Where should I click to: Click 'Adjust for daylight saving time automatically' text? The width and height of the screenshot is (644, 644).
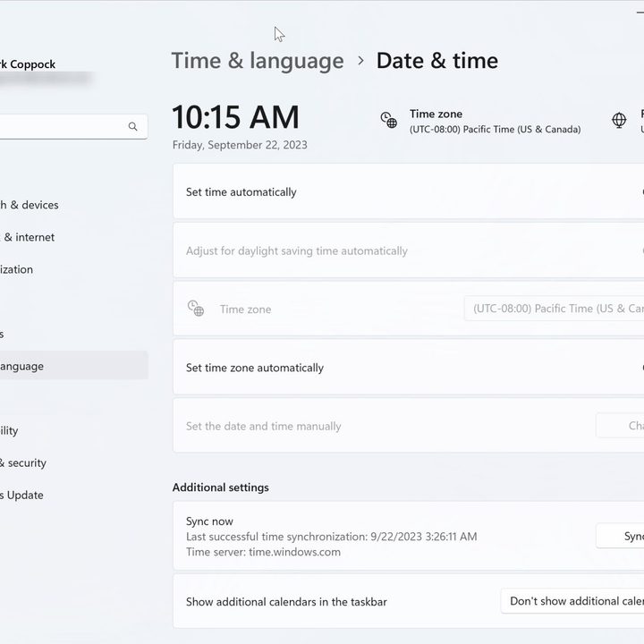pyautogui.click(x=297, y=251)
